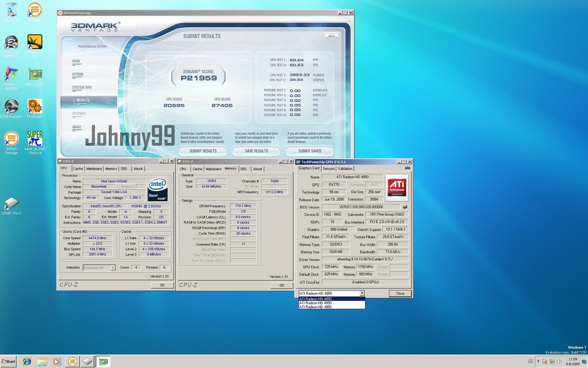Image resolution: width=588 pixels, height=368 pixels.
Task: Select the highlighted ATI Radeon HD 4850 entry
Action: 332,299
